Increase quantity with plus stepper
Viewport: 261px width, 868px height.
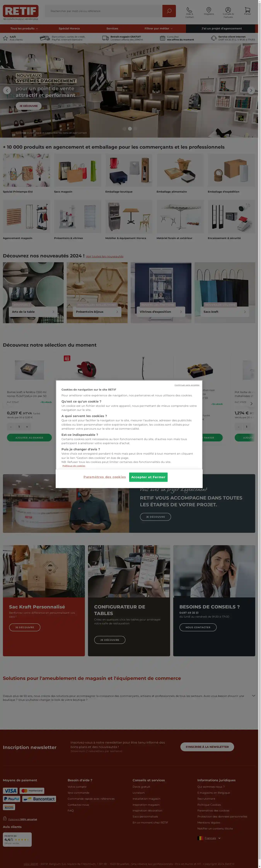(27, 427)
